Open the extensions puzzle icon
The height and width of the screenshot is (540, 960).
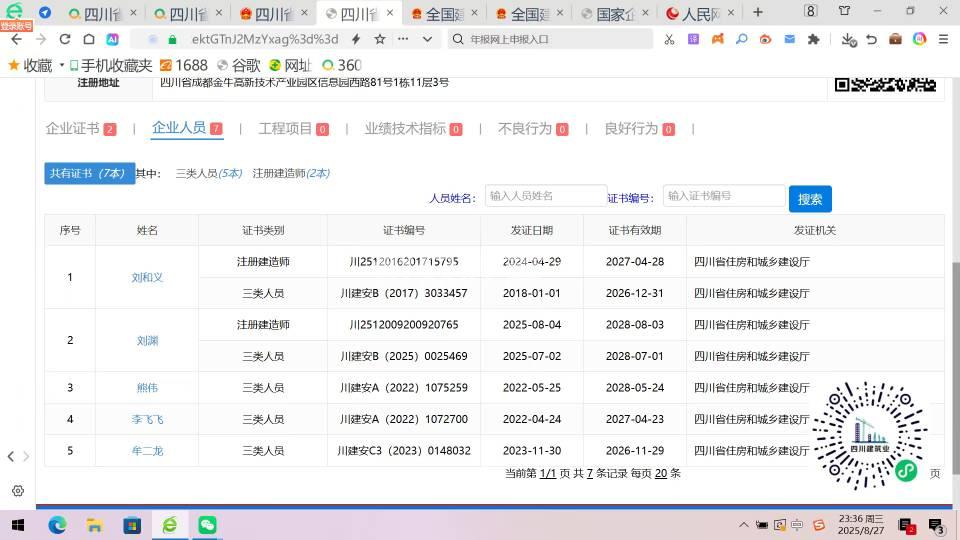[814, 39]
